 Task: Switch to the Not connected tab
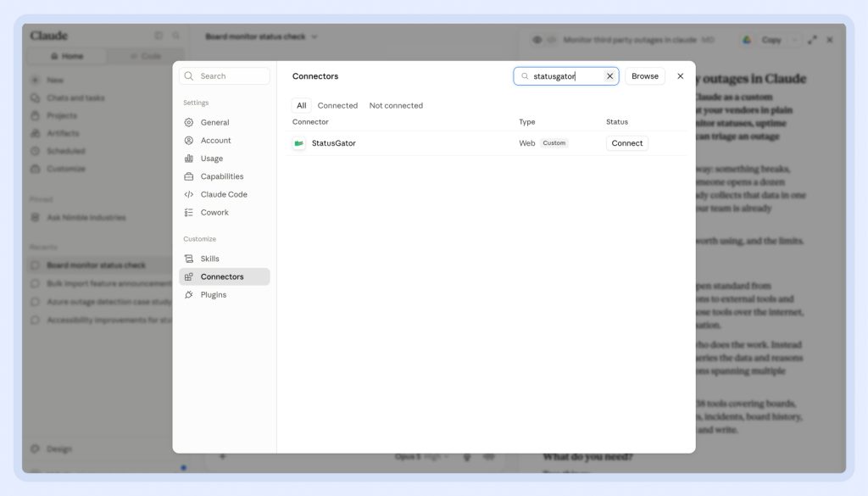click(396, 105)
